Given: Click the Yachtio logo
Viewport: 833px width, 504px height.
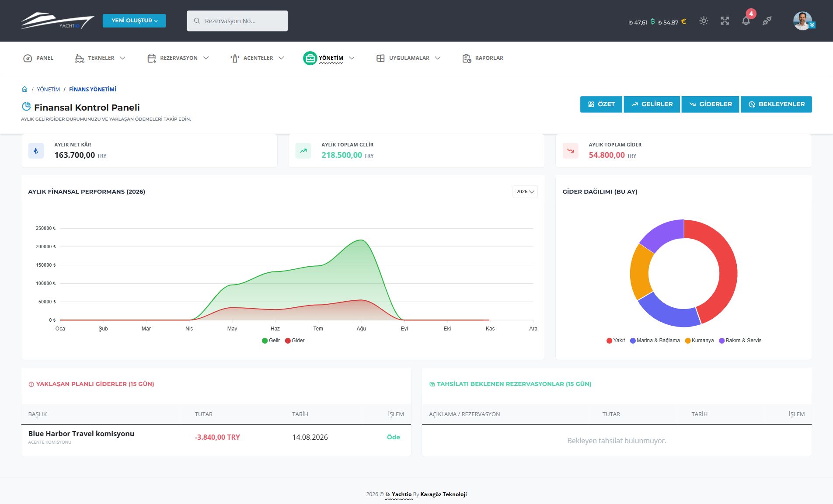Looking at the screenshot, I should coord(57,21).
